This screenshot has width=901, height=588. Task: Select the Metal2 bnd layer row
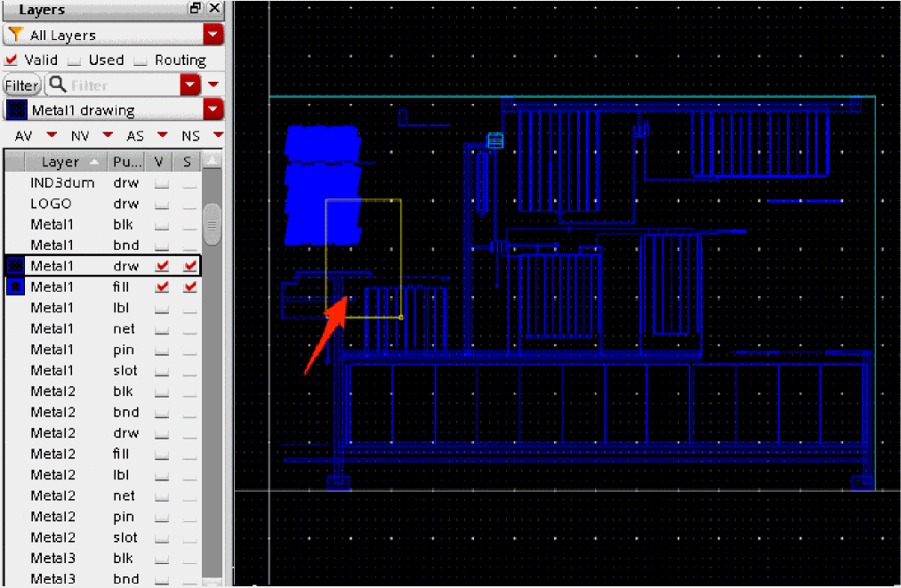103,412
